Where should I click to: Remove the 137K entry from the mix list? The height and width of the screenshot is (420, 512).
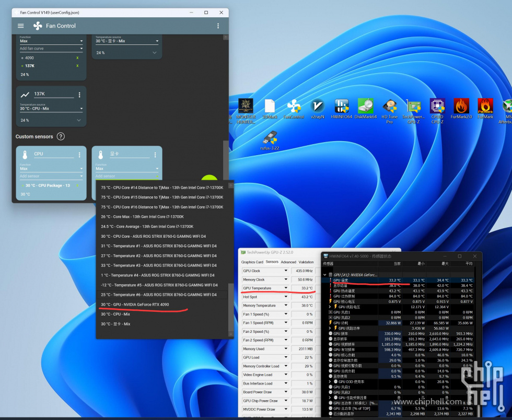point(77,66)
